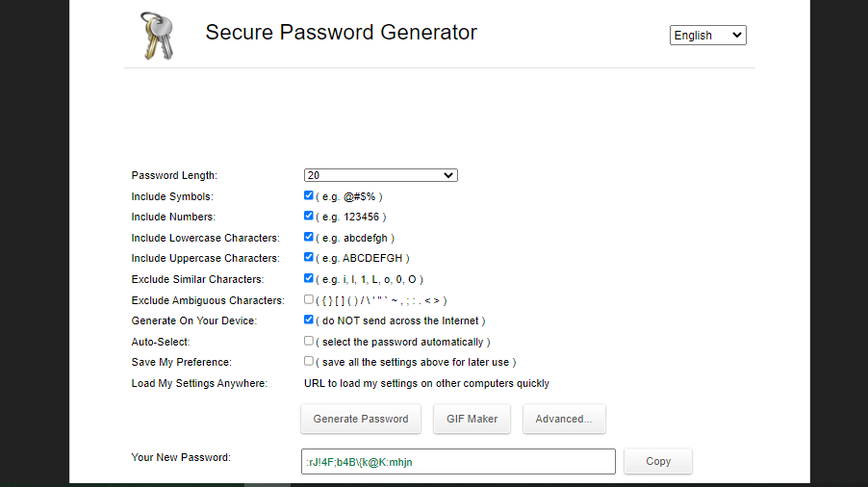Image resolution: width=868 pixels, height=487 pixels.
Task: Click the Advanced... button
Action: [564, 419]
